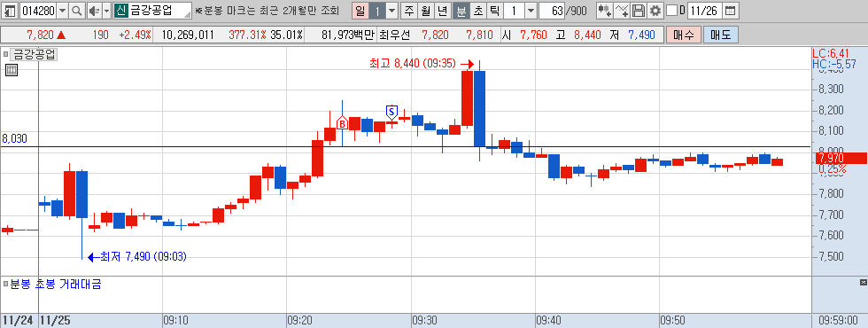This screenshot has height=328, width=868.
Task: Click the 377.31% volume ratio
Action: pyautogui.click(x=248, y=35)
